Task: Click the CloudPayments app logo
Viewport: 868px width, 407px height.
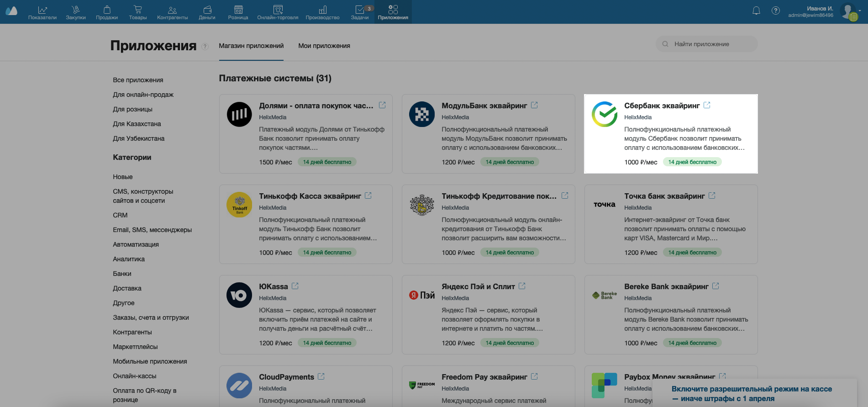Action: coord(239,386)
